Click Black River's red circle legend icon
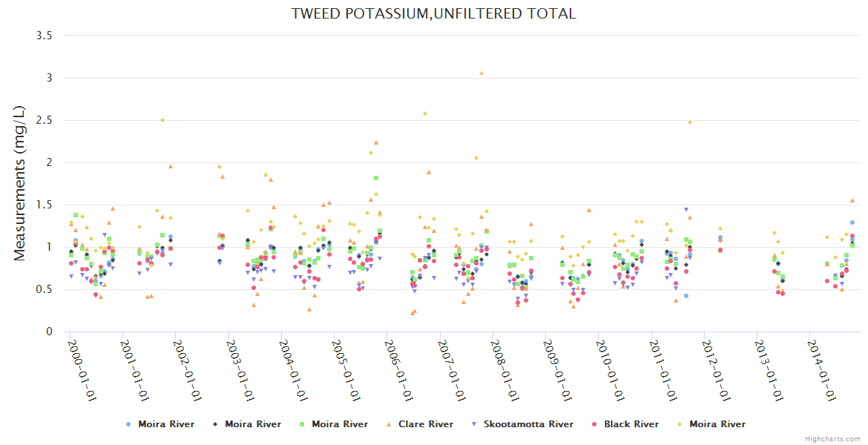This screenshot has height=445, width=868. [594, 424]
